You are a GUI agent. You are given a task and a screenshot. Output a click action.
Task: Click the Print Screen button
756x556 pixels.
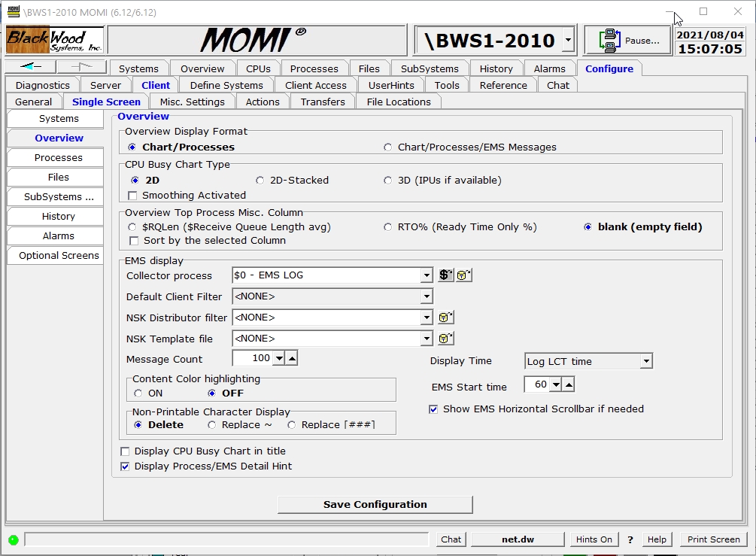[713, 539]
